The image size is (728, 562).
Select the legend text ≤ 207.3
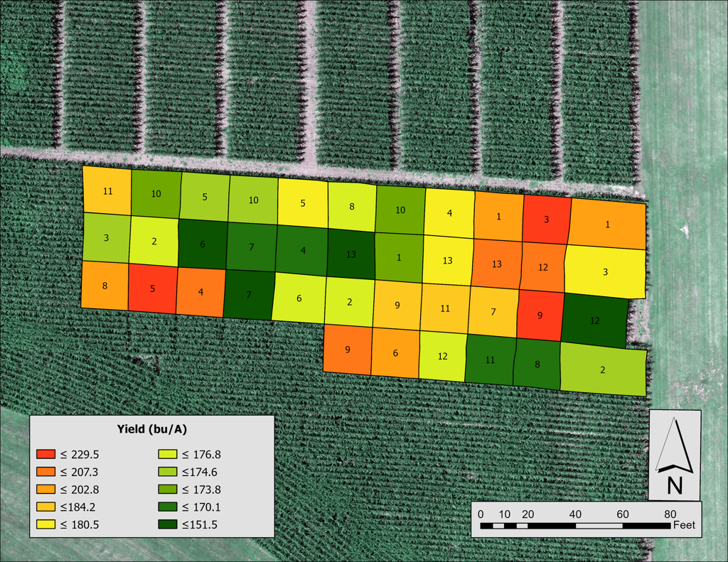(80, 472)
